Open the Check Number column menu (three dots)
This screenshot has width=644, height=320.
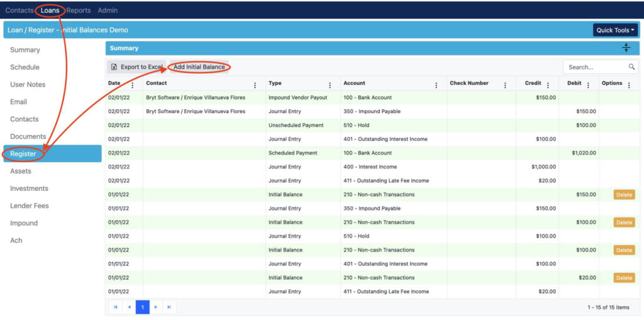click(x=505, y=85)
